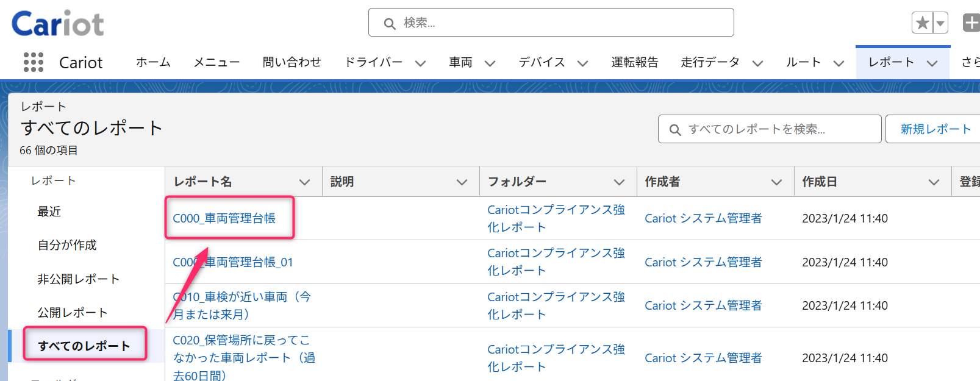
Task: Sort by 作成日 column header
Action: (820, 182)
